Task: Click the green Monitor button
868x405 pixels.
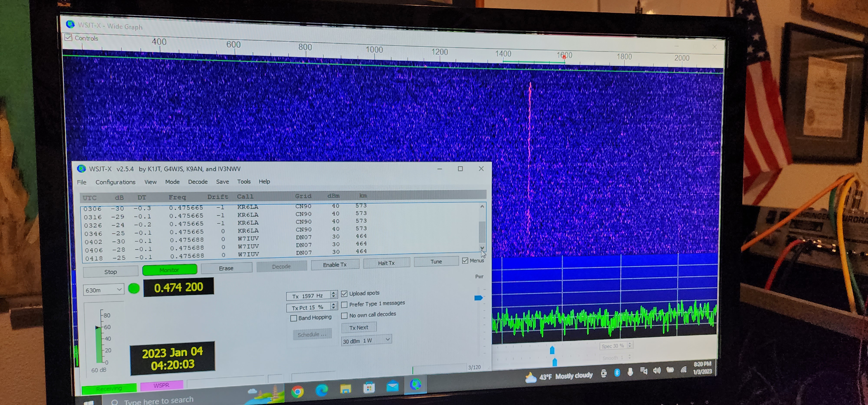Action: pos(169,270)
